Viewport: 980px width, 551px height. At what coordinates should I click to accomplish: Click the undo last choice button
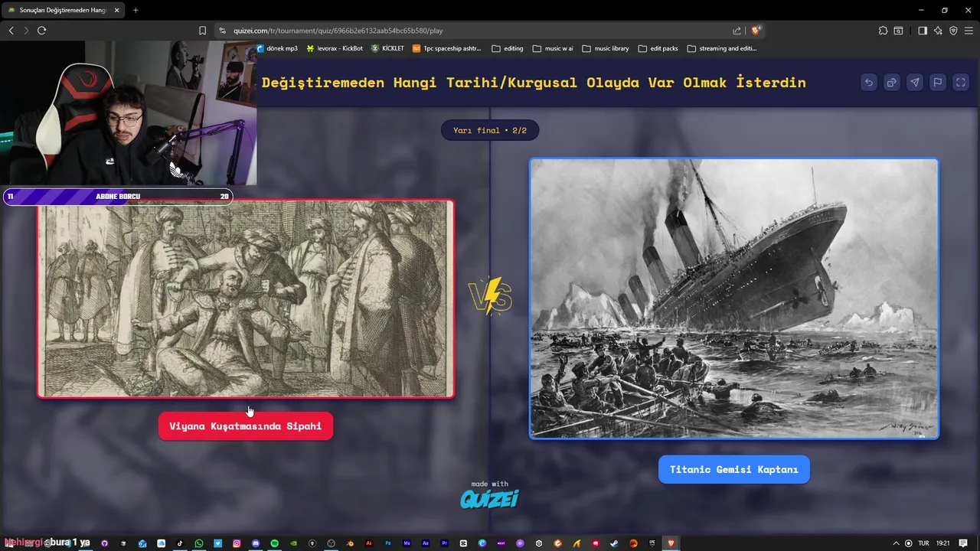coord(868,83)
